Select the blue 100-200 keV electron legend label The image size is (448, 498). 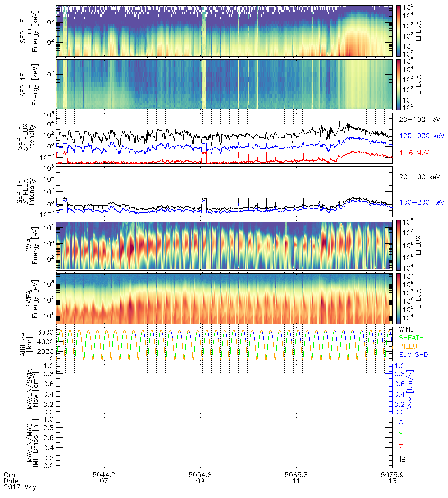pos(420,202)
